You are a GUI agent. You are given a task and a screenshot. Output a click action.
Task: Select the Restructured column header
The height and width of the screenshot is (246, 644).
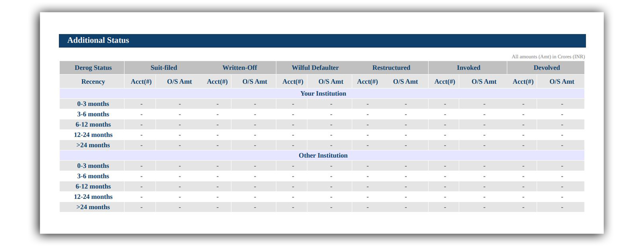point(391,68)
